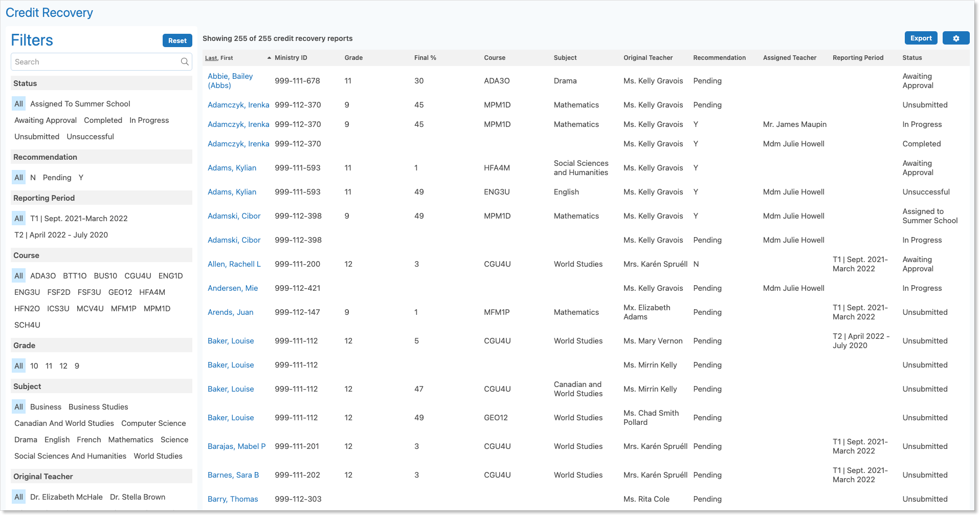The image size is (980, 516).
Task: Filter grade by 12
Action: tap(63, 366)
